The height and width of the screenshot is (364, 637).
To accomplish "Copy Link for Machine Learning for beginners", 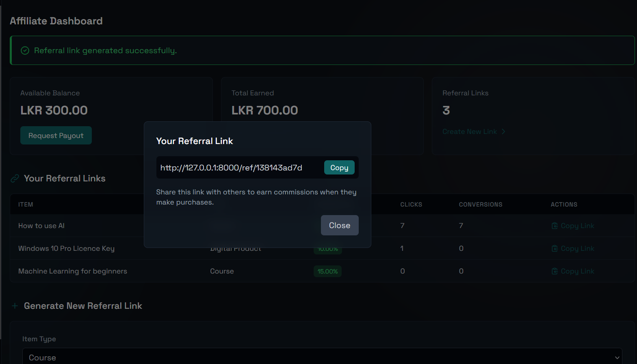I will [573, 271].
